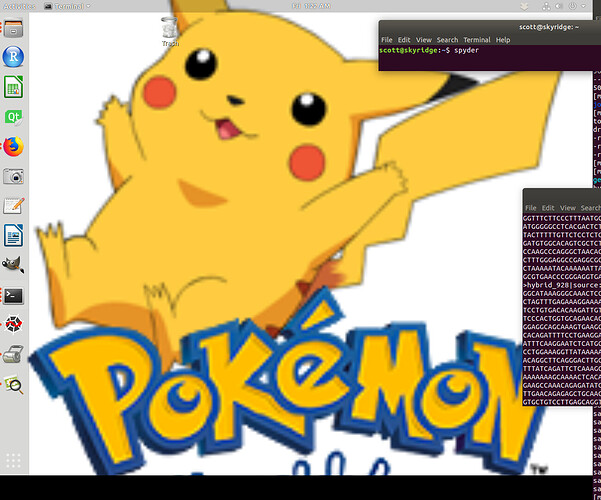Expand the system menu arrow in top bar

[583, 6]
